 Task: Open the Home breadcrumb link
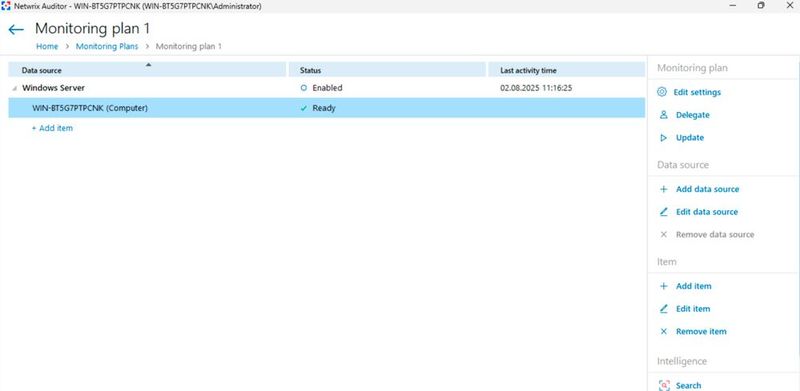pyautogui.click(x=47, y=46)
